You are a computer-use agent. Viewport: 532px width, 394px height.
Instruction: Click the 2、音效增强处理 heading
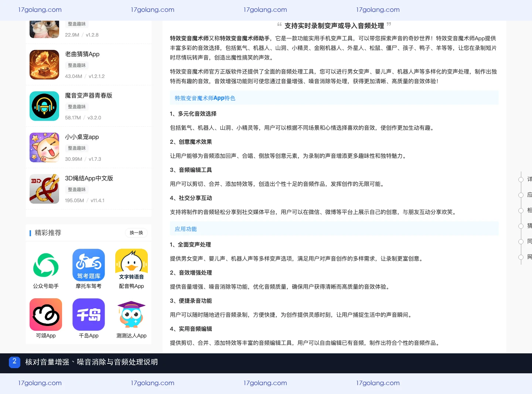pyautogui.click(x=191, y=272)
